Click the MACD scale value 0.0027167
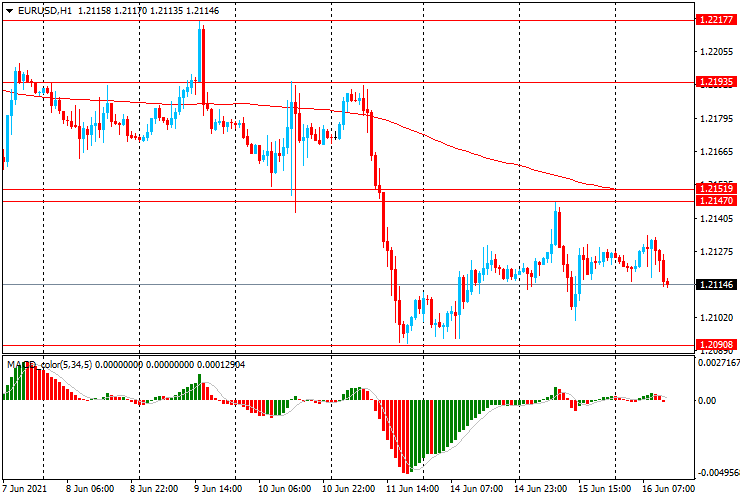 point(718,363)
